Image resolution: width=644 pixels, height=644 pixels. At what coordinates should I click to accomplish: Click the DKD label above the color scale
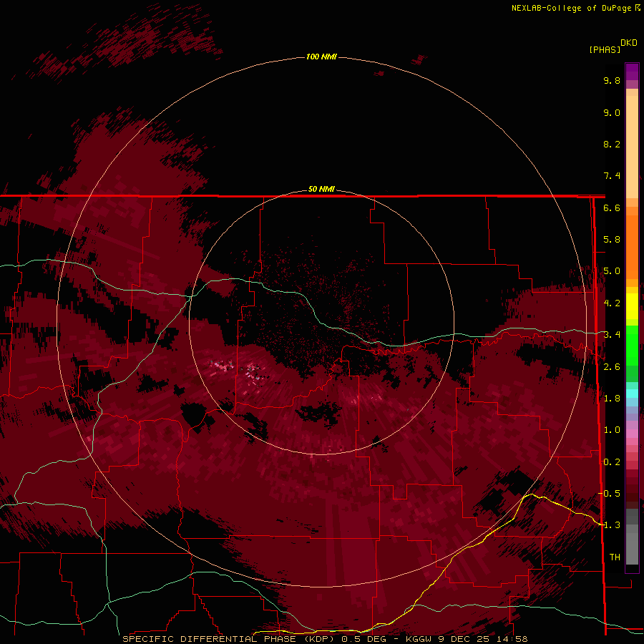coord(629,42)
